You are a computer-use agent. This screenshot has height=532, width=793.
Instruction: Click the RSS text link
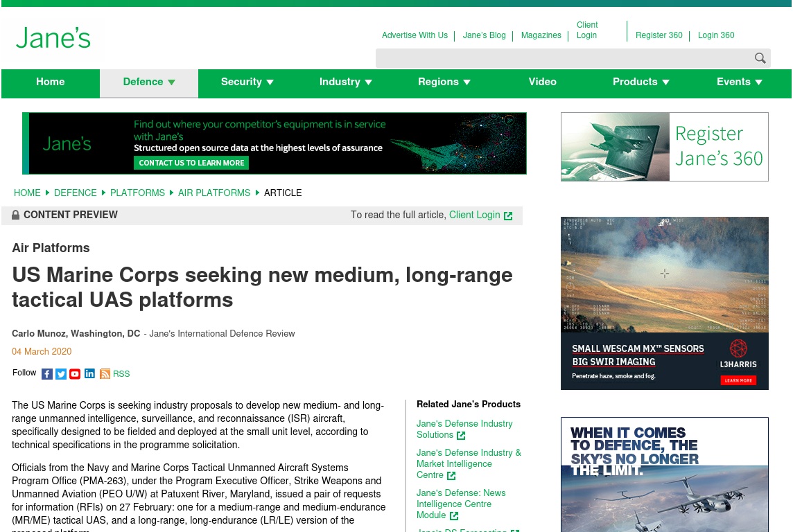[x=121, y=374]
